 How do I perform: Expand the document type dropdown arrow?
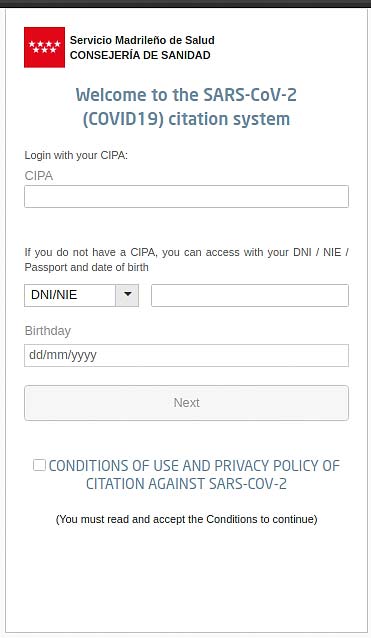pyautogui.click(x=127, y=295)
